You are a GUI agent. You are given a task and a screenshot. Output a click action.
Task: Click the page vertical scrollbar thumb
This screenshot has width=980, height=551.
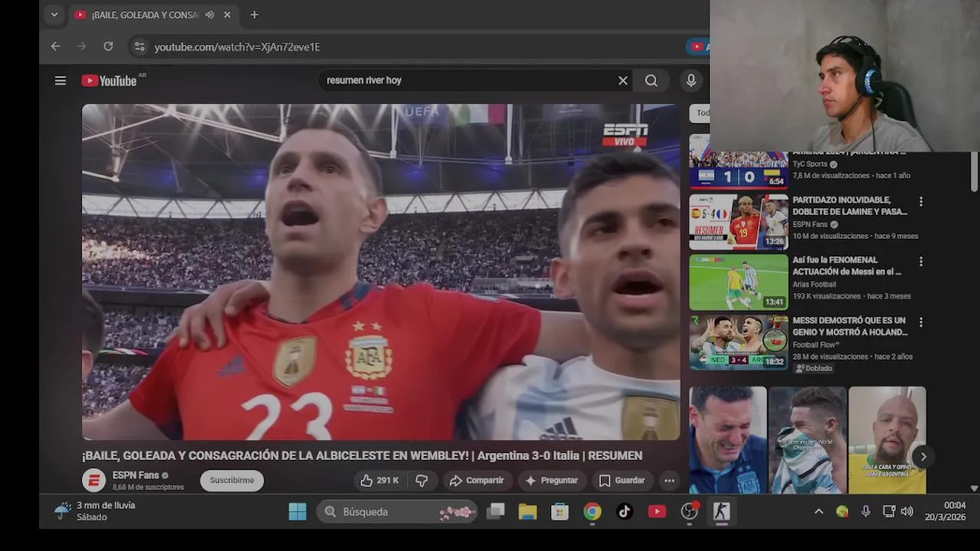pos(974,172)
